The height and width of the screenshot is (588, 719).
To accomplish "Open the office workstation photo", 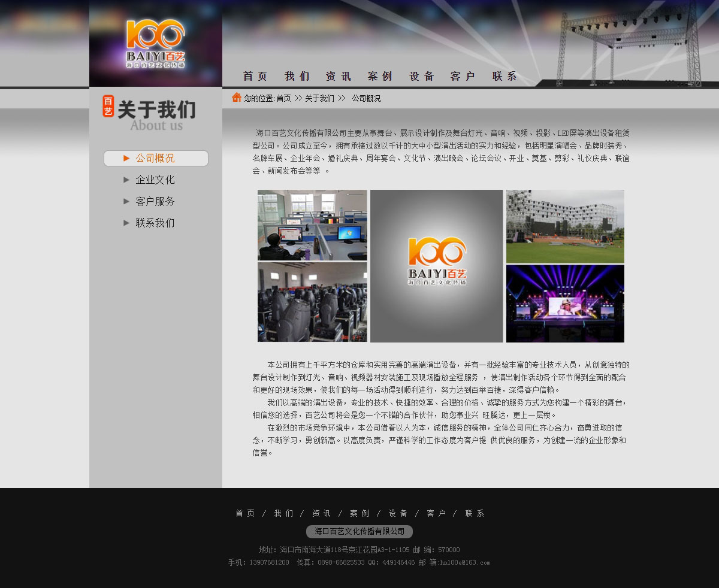I will (x=312, y=225).
